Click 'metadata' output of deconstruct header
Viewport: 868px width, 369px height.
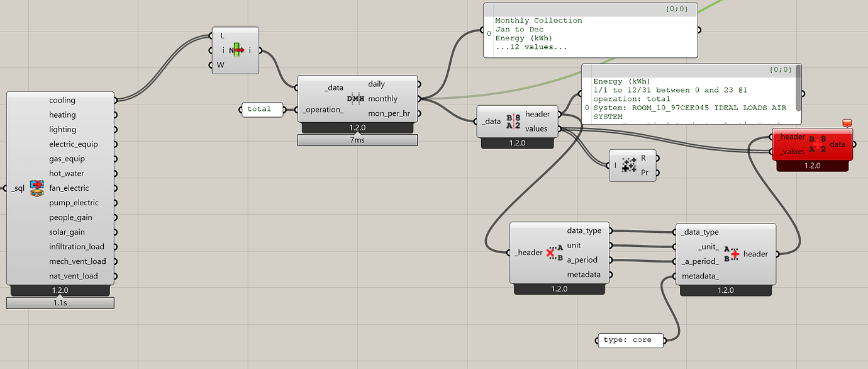(584, 275)
